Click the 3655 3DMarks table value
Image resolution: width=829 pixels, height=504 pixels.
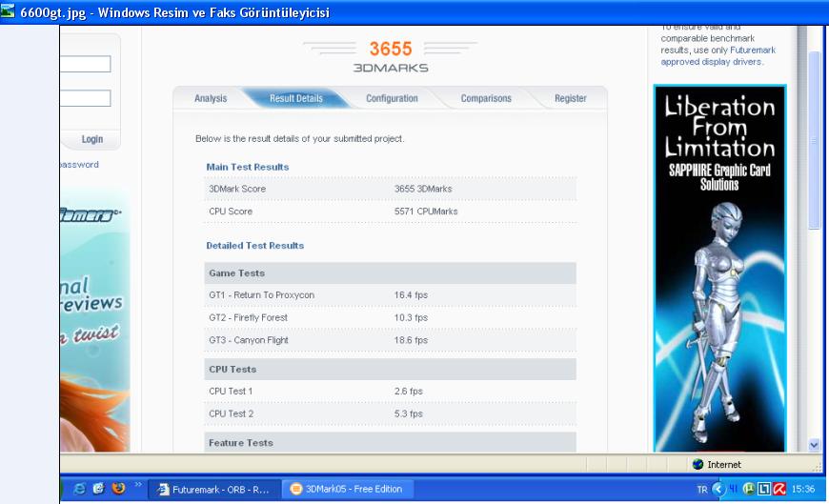[423, 189]
